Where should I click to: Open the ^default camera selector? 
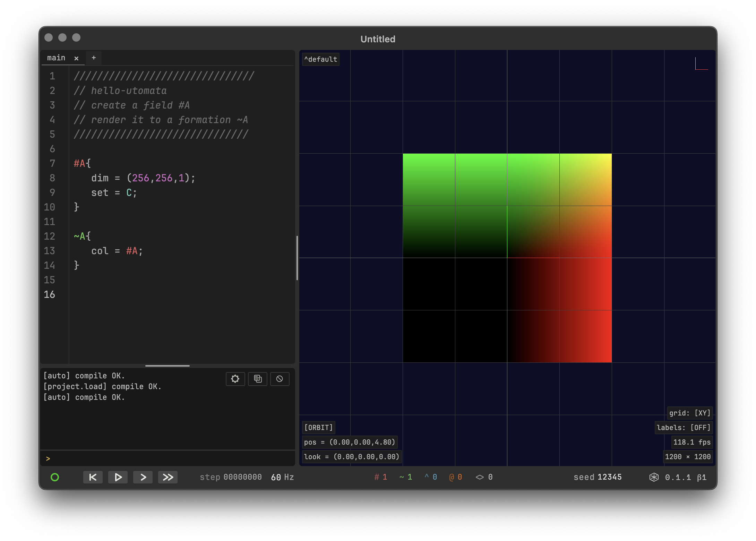[321, 59]
